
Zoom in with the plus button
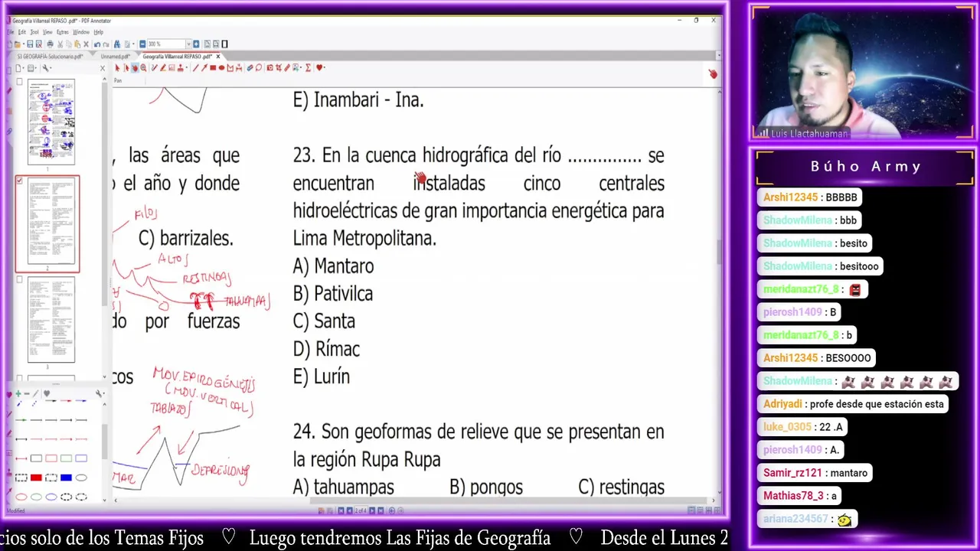click(196, 44)
